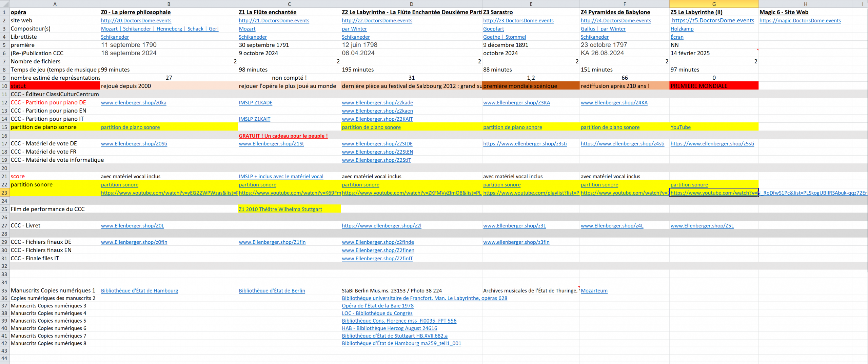Select the '195 minutes' cell
Screen dimensions: 868x364
pos(412,70)
